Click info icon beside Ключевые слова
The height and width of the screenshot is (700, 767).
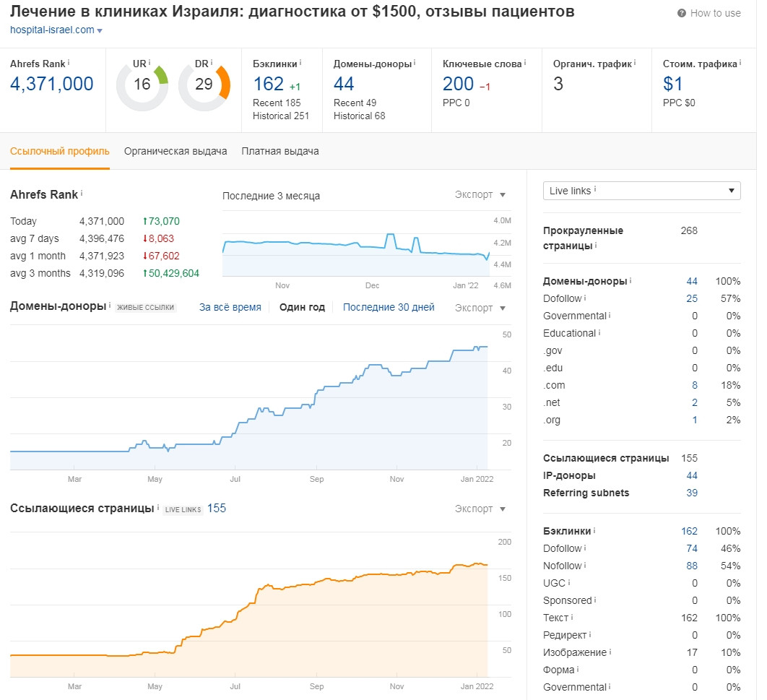click(x=525, y=64)
